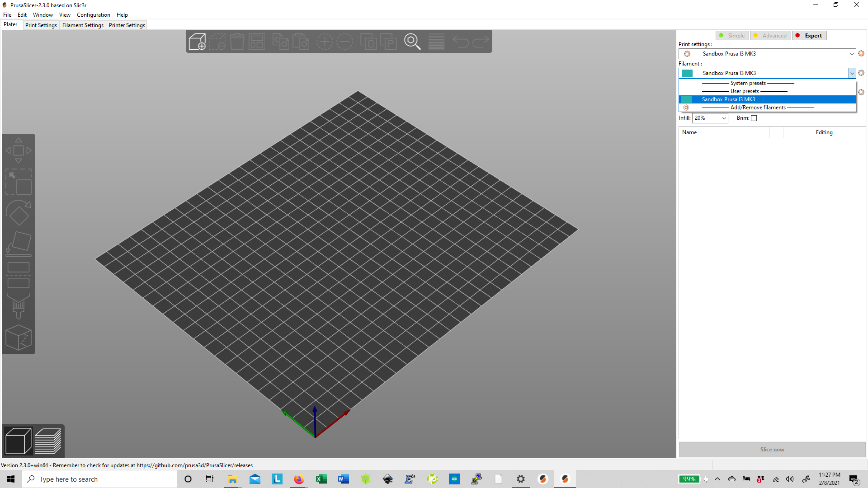Click the Redo arrow icon
The width and height of the screenshot is (868, 488).
click(x=481, y=42)
